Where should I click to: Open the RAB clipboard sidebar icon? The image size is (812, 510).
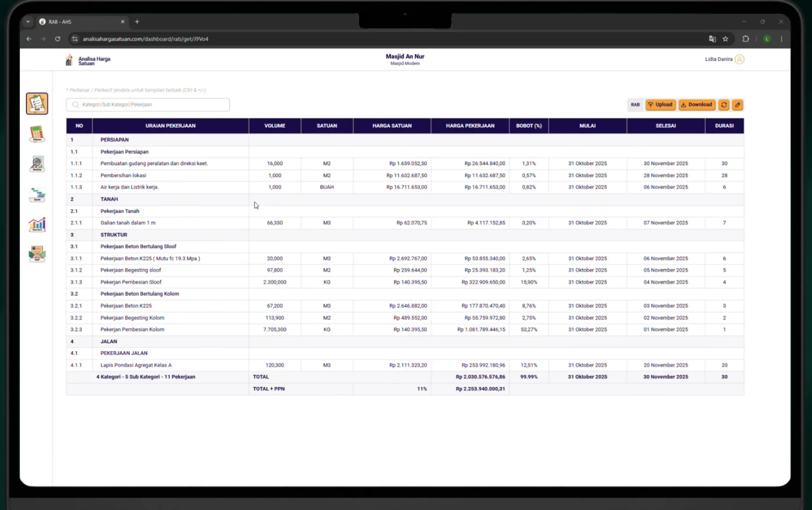pos(37,103)
